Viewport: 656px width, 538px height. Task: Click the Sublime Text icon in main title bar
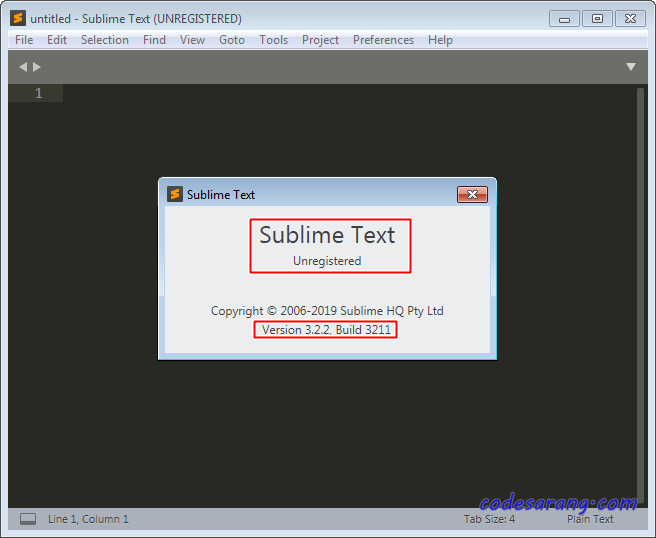coord(18,18)
